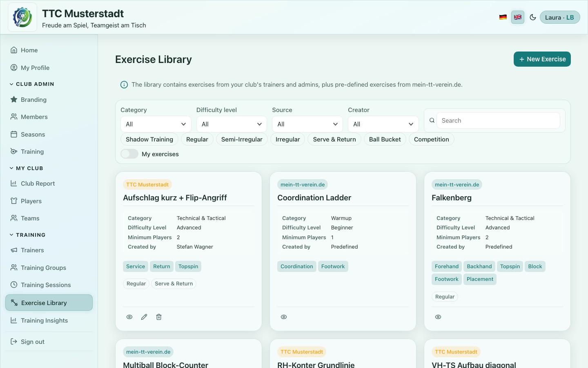Click the TTC Musterstadt club logo
Screen dimensions: 588x368
[22, 17]
